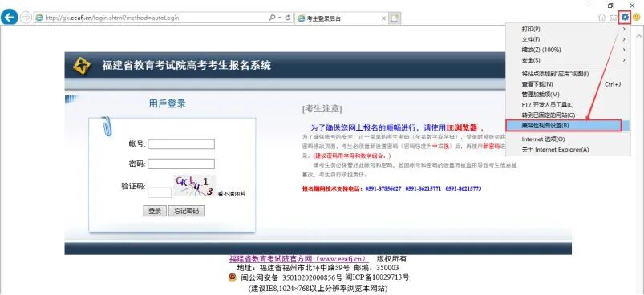
Task: Click the [考生注意] heading
Action: [x=322, y=109]
